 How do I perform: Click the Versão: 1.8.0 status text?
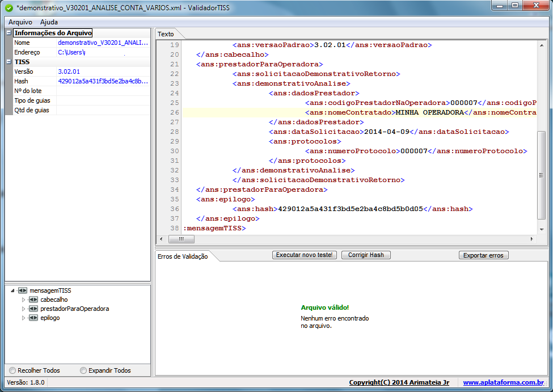26,382
